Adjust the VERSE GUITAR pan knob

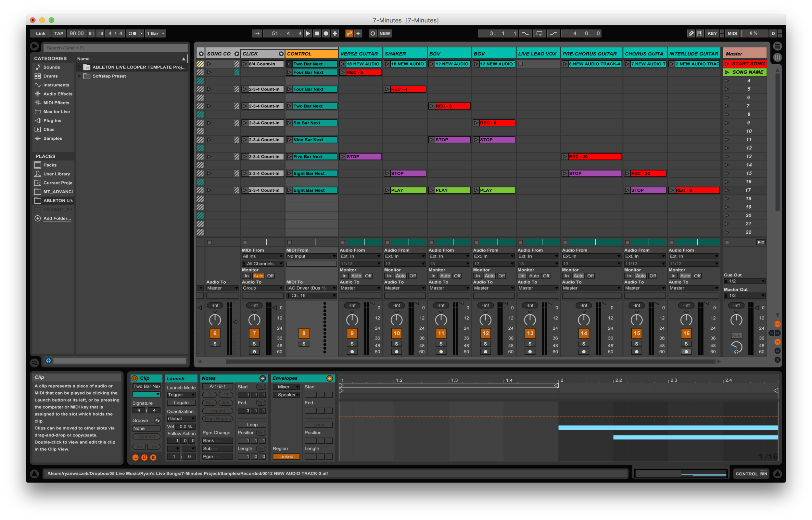(x=352, y=320)
